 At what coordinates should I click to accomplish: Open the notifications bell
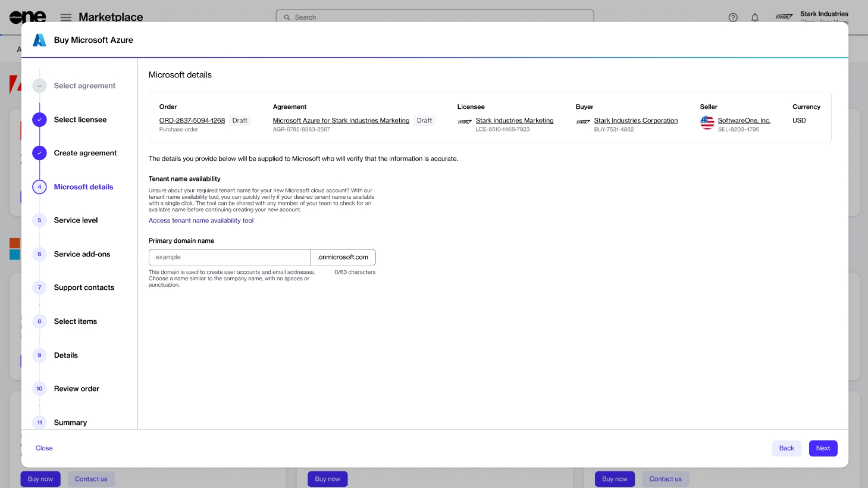tap(754, 17)
